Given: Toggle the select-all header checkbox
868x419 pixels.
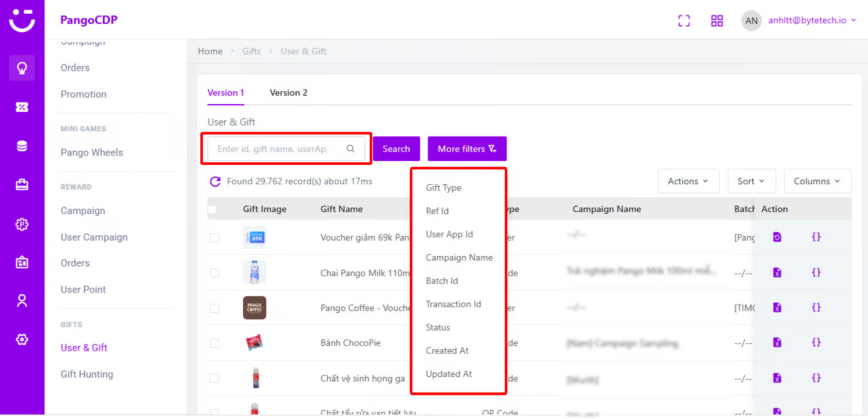Looking at the screenshot, I should [212, 209].
